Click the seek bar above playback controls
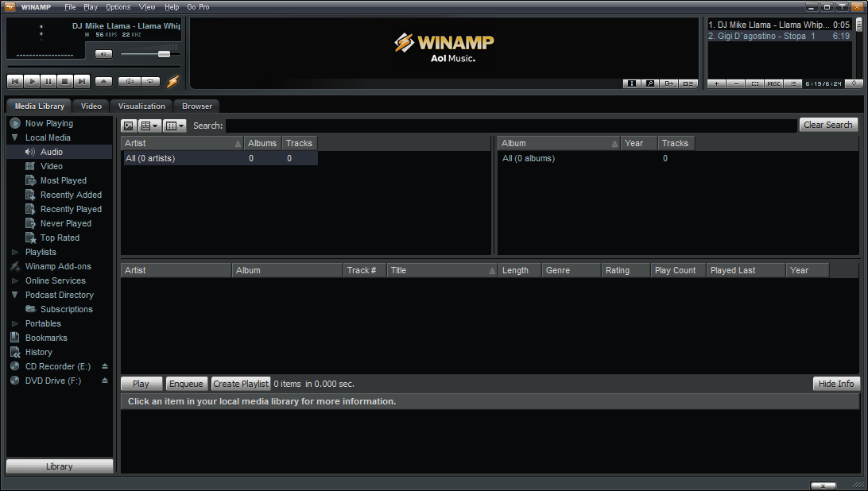 (x=94, y=68)
